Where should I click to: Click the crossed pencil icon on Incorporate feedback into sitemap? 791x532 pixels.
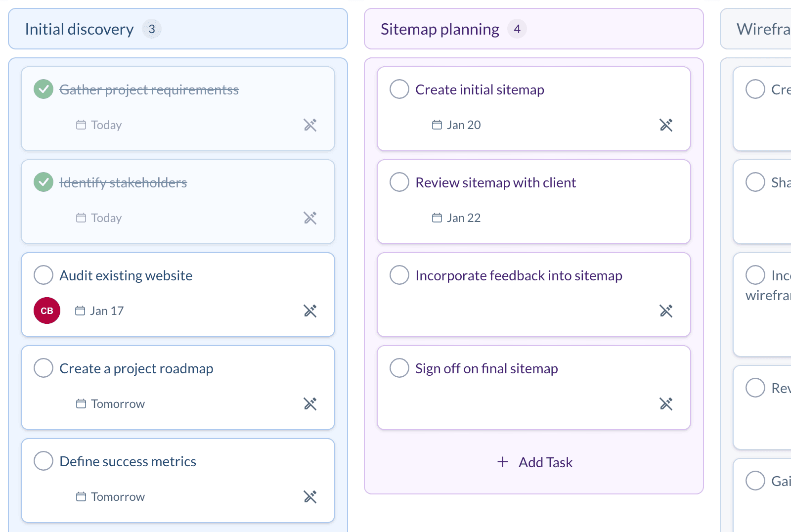[666, 310]
